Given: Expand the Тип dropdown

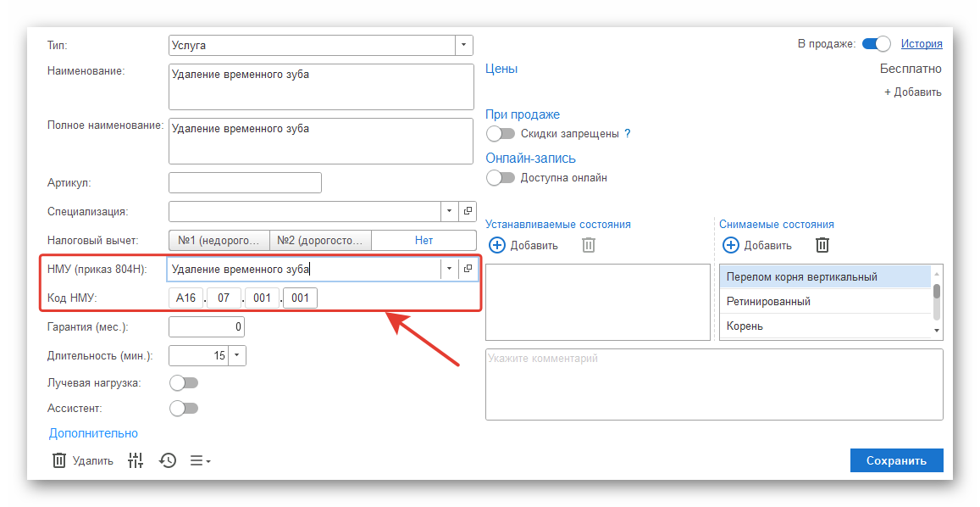Looking at the screenshot, I should pyautogui.click(x=463, y=45).
